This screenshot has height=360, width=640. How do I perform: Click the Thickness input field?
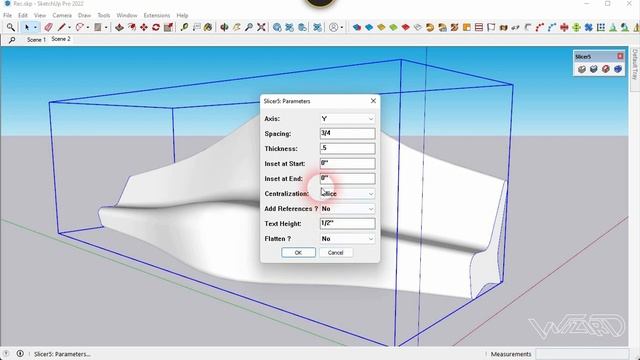coord(347,149)
